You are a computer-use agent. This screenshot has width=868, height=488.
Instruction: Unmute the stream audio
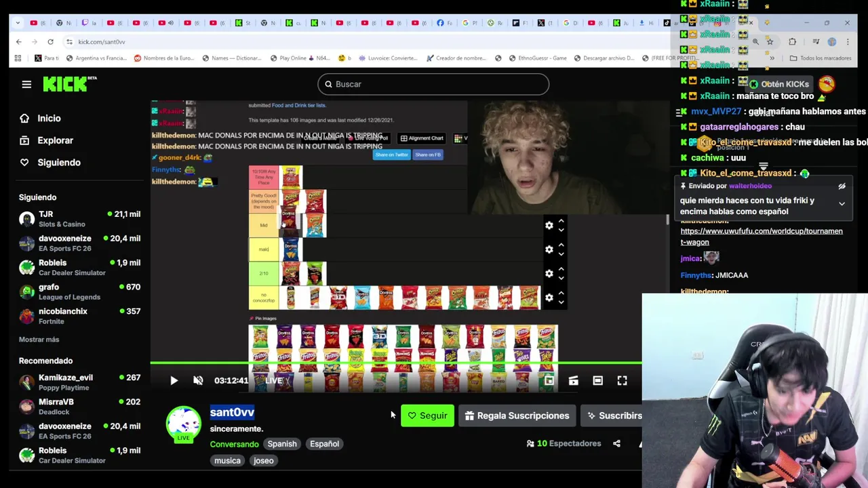198,381
